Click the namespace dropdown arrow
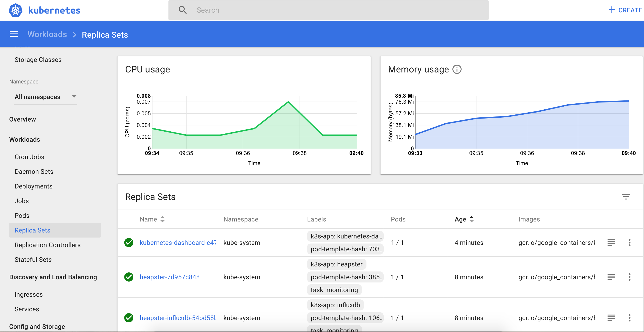 click(x=74, y=96)
